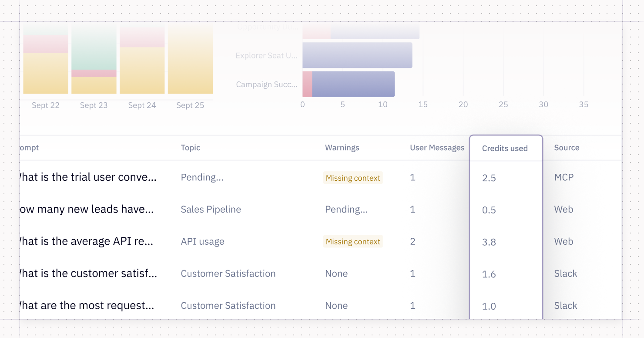The height and width of the screenshot is (338, 644).
Task: Click the Sept 23 stacked bar
Action: (x=94, y=59)
